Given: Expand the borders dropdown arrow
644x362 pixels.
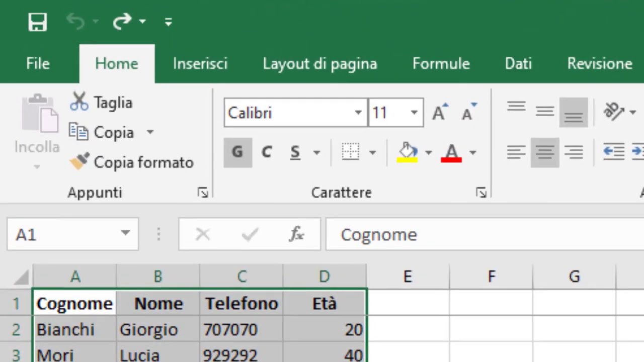Looking at the screenshot, I should tap(372, 152).
